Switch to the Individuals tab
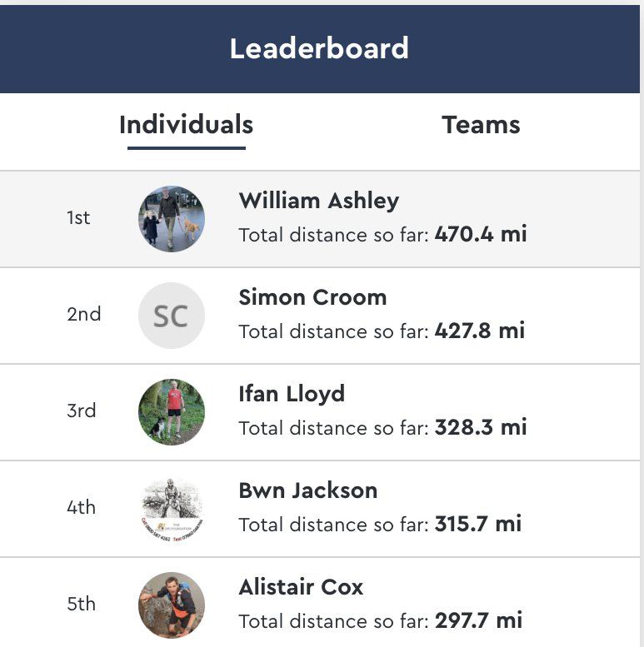This screenshot has height=647, width=644. click(186, 125)
